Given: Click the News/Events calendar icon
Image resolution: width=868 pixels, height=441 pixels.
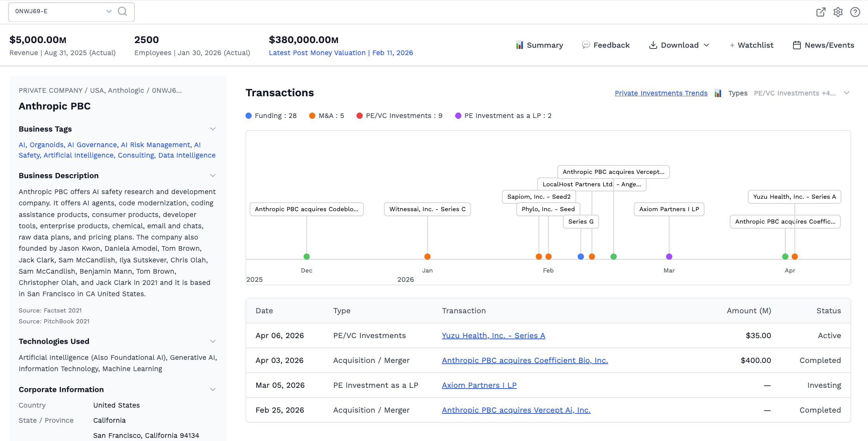Looking at the screenshot, I should click(797, 45).
